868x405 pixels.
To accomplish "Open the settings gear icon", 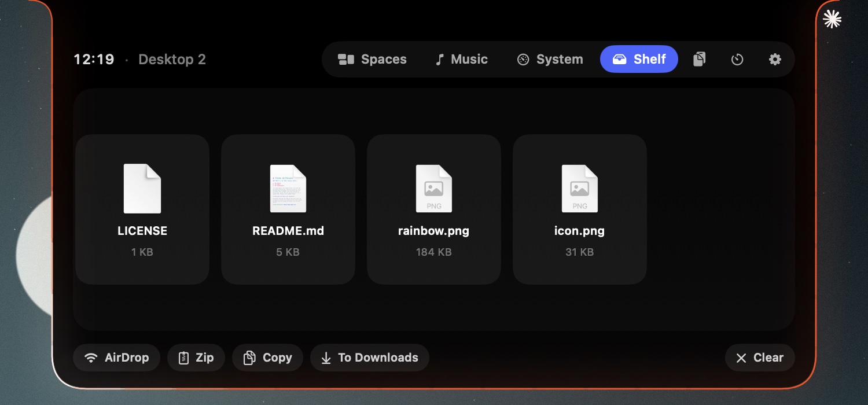I will tap(775, 59).
